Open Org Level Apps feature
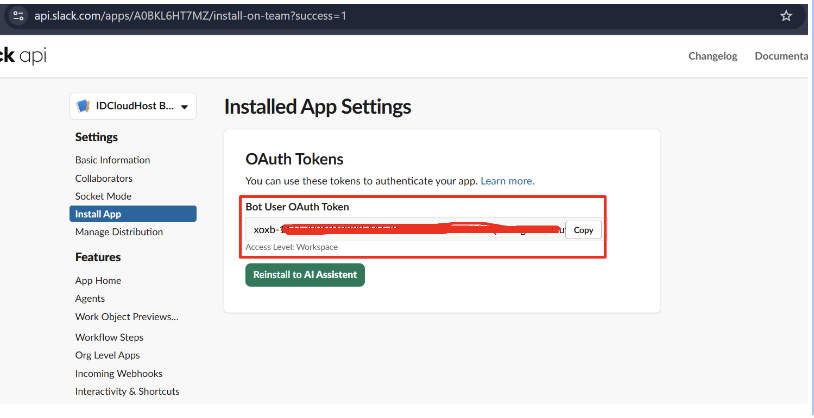Screen dimensions: 814x418 pyautogui.click(x=107, y=355)
